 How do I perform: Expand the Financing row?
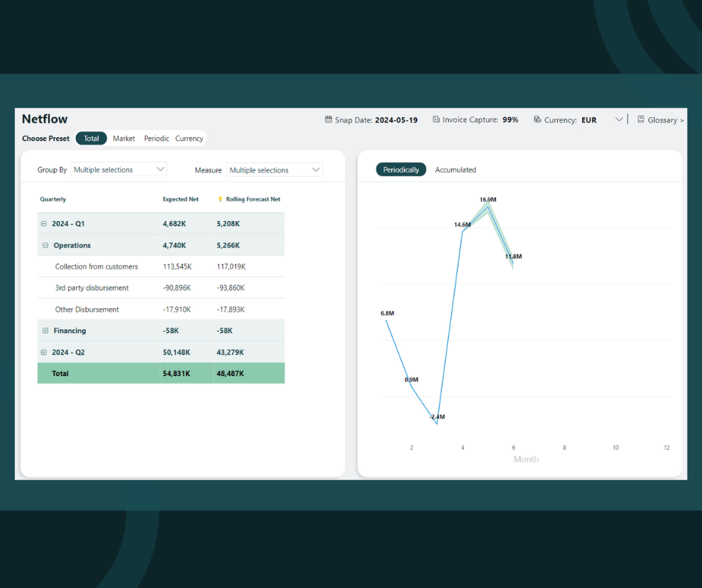pyautogui.click(x=46, y=331)
